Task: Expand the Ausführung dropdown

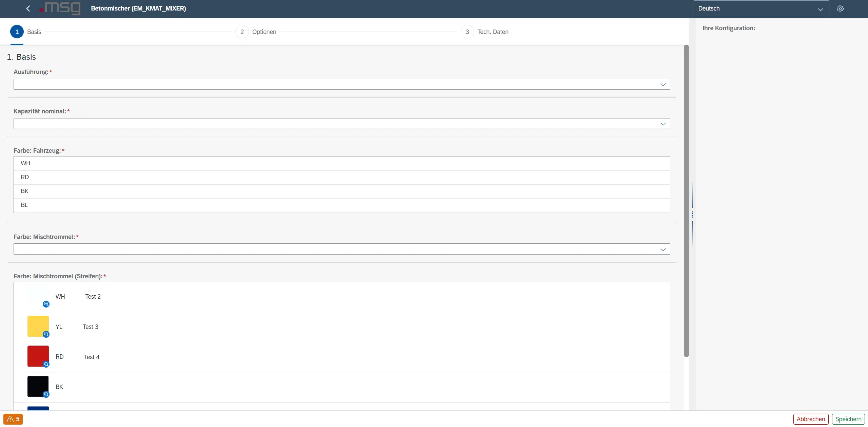Action: [663, 85]
